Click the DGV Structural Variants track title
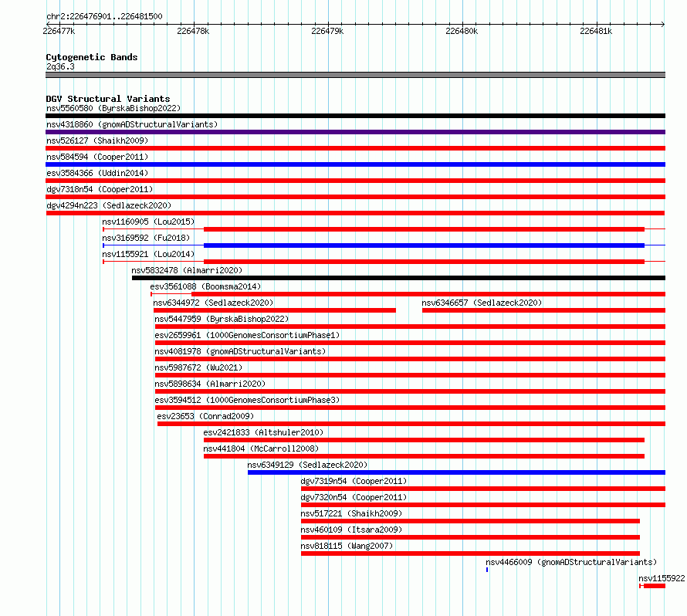 [108, 99]
